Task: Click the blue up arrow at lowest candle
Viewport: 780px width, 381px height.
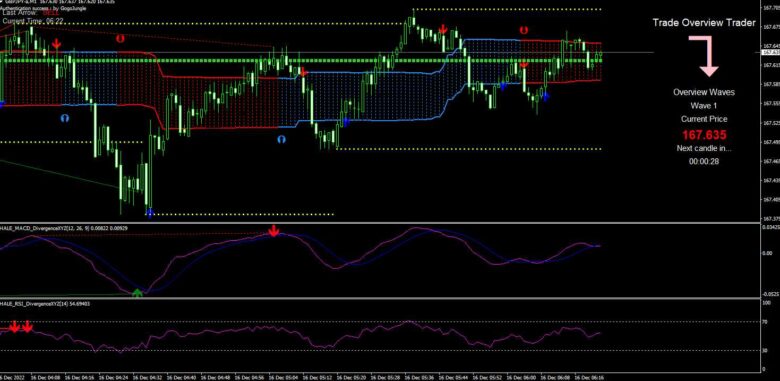Action: [150, 212]
